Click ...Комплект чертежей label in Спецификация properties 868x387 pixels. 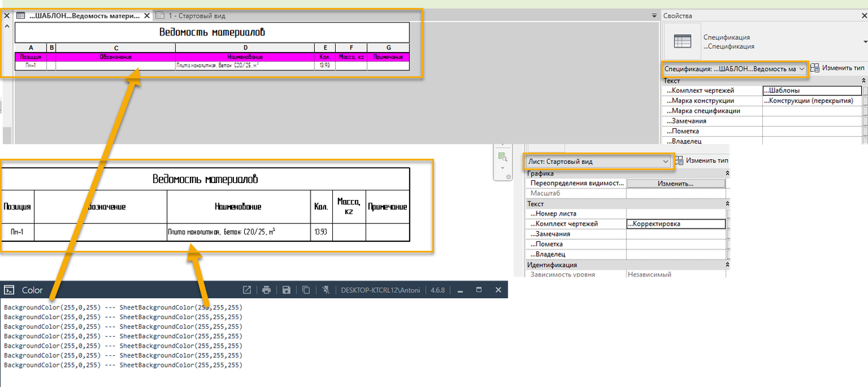point(700,91)
